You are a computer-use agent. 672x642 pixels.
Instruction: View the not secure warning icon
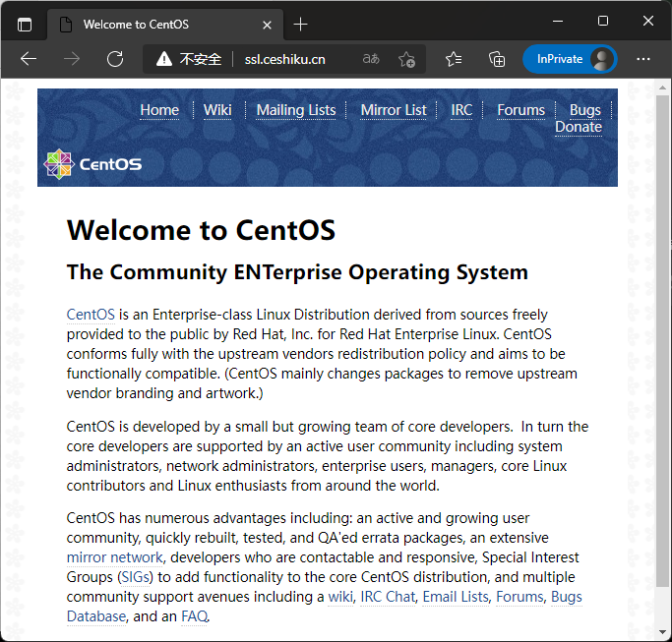[x=164, y=59]
